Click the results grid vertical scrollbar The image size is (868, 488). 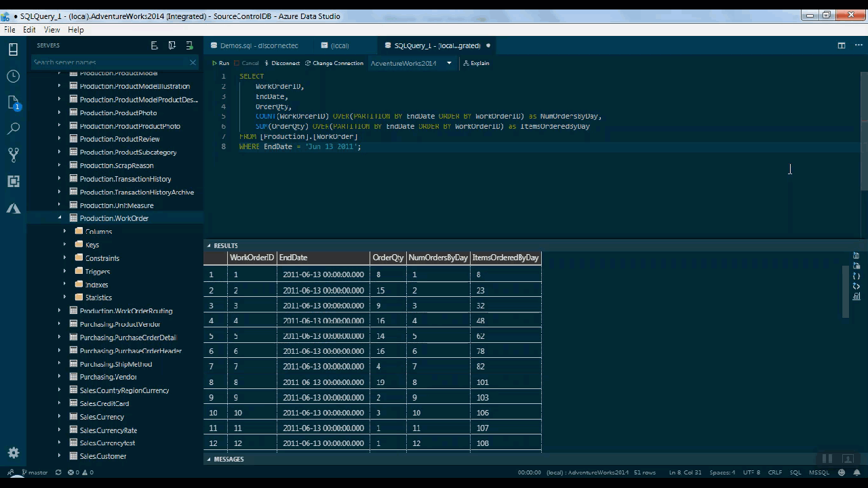click(x=845, y=291)
